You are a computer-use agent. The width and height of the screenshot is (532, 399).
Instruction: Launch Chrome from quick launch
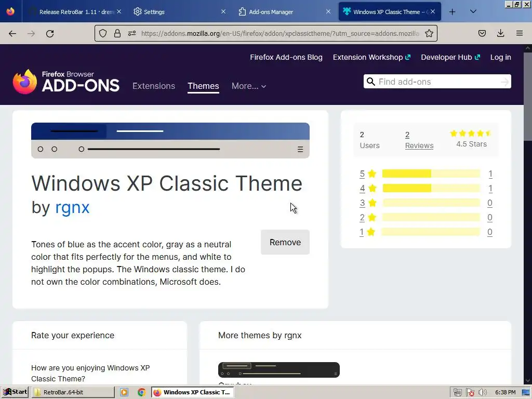pyautogui.click(x=141, y=392)
